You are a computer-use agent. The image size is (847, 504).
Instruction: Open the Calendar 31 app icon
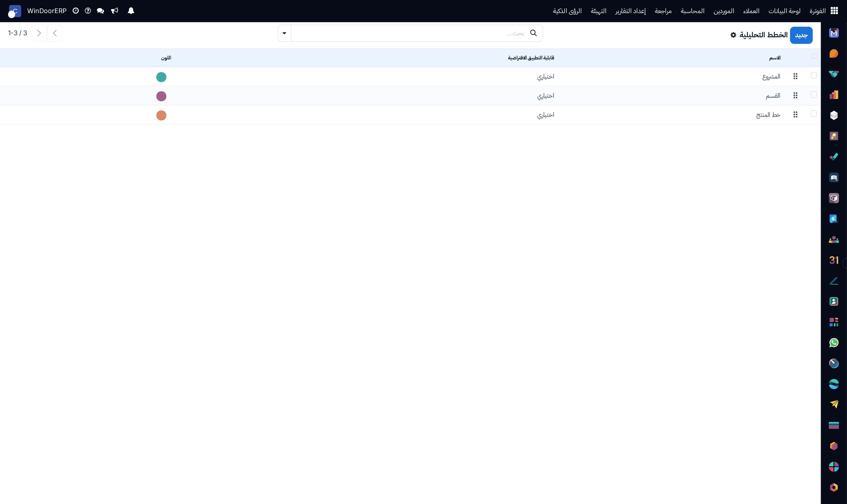[x=834, y=260]
